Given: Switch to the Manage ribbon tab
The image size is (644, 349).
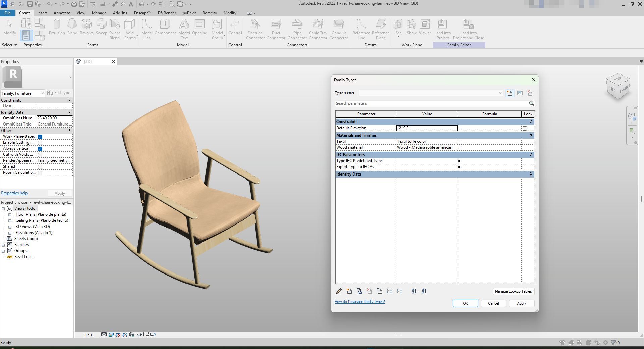Looking at the screenshot, I should (99, 13).
